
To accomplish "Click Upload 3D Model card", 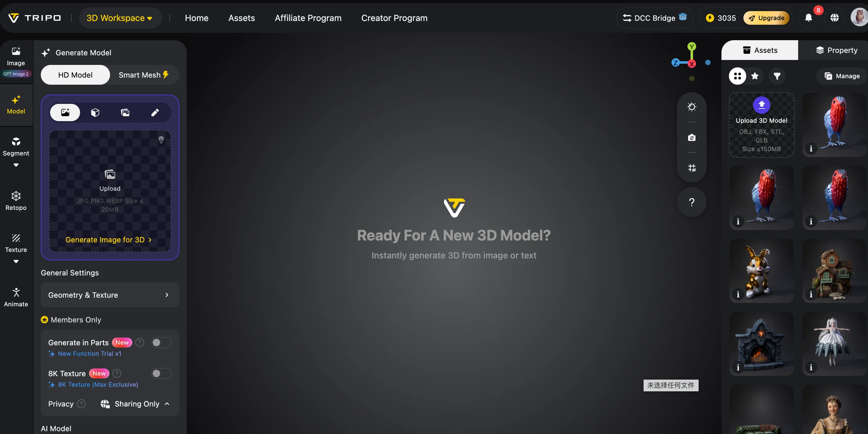I will 761,125.
